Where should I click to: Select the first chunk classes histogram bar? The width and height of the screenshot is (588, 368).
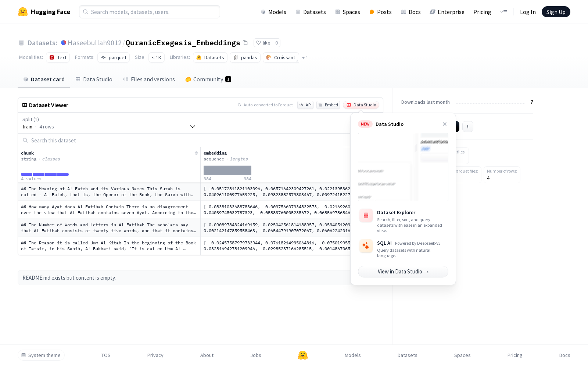(x=27, y=174)
